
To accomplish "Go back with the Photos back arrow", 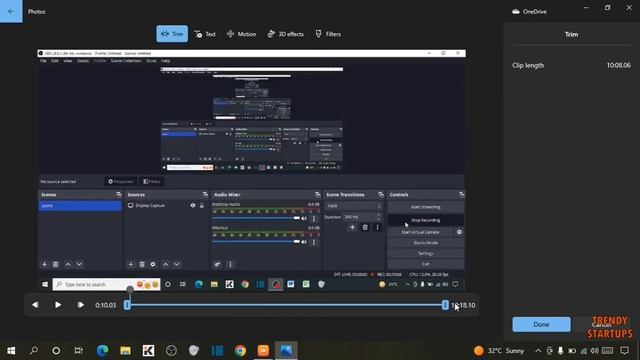I will [11, 11].
